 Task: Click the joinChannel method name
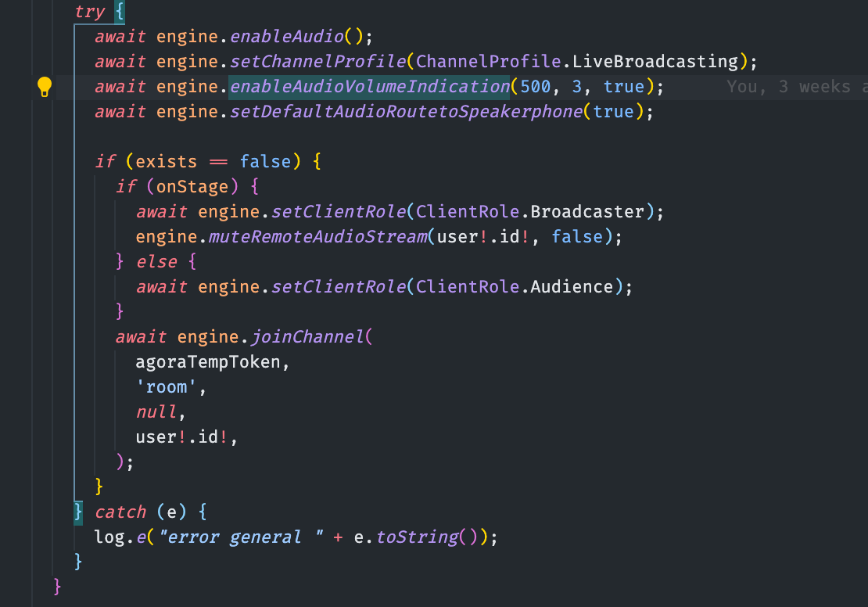(307, 337)
